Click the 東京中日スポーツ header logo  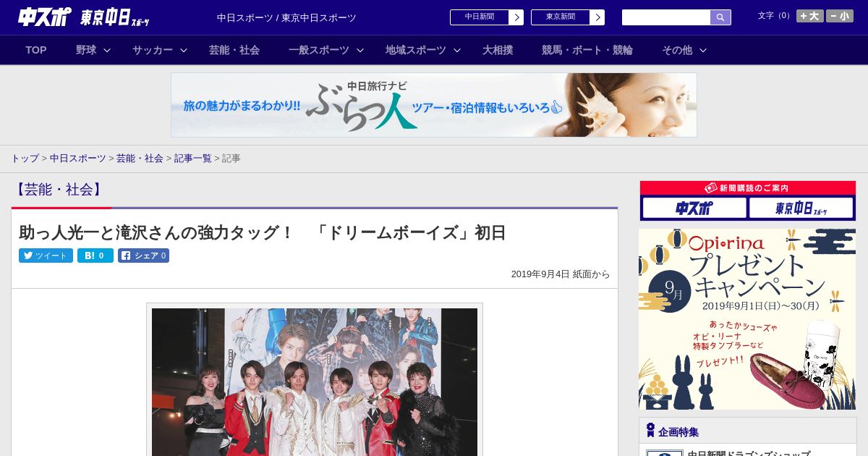(115, 18)
